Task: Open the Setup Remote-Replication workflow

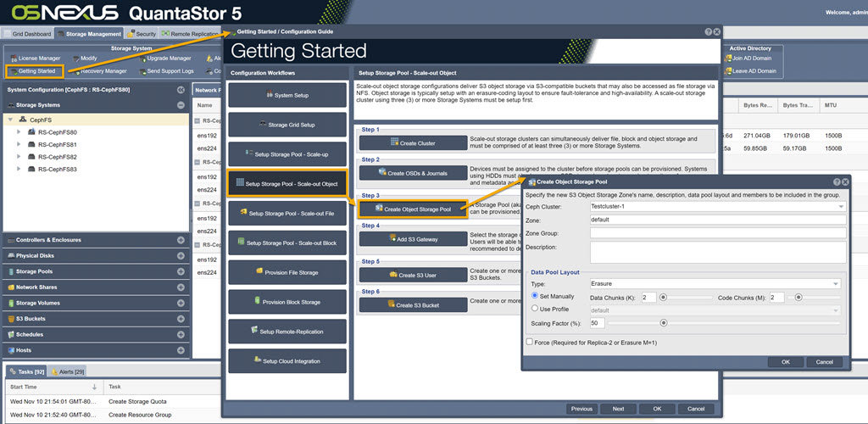Action: point(287,331)
